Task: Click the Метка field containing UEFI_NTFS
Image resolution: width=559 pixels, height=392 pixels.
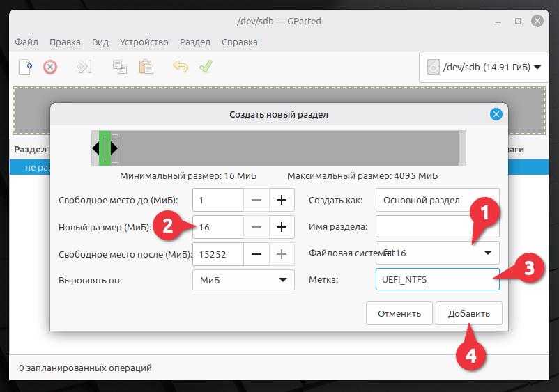Action: tap(438, 279)
